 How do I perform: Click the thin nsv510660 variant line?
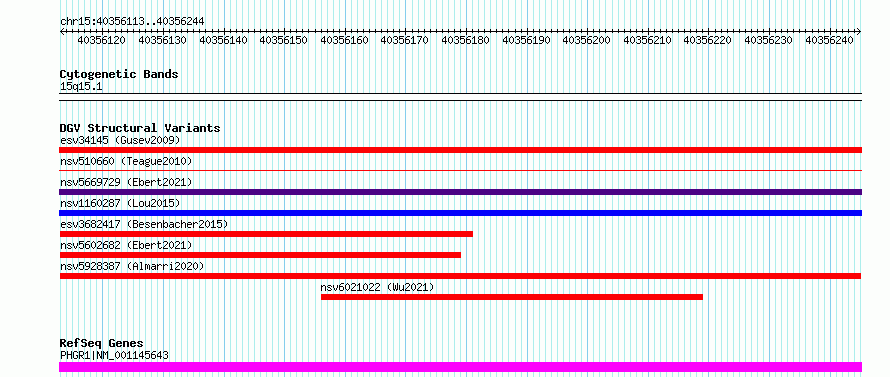click(x=460, y=170)
